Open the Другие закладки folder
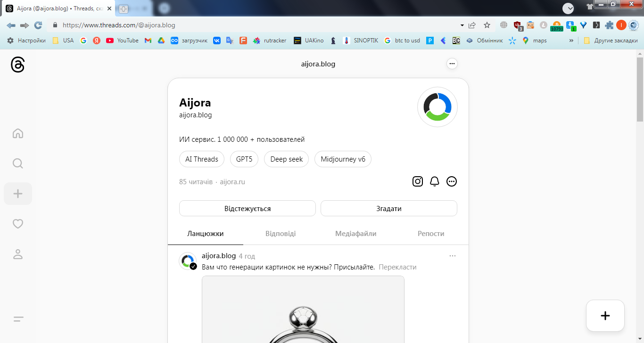The image size is (644, 343). pos(611,41)
